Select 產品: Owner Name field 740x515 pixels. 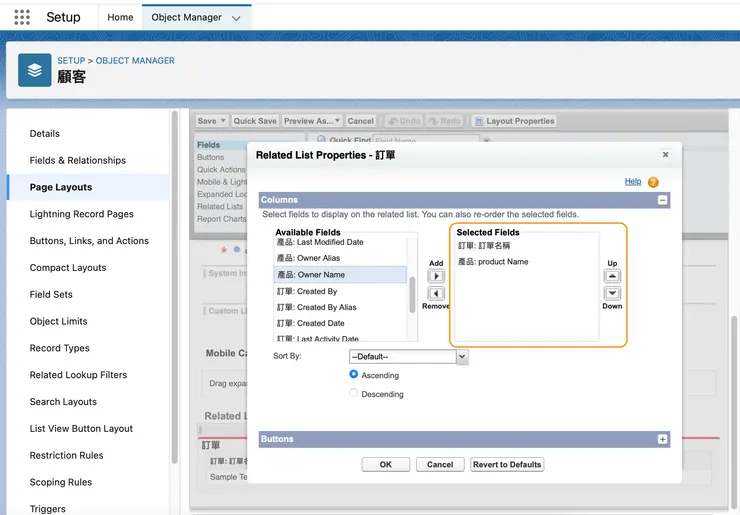click(340, 275)
